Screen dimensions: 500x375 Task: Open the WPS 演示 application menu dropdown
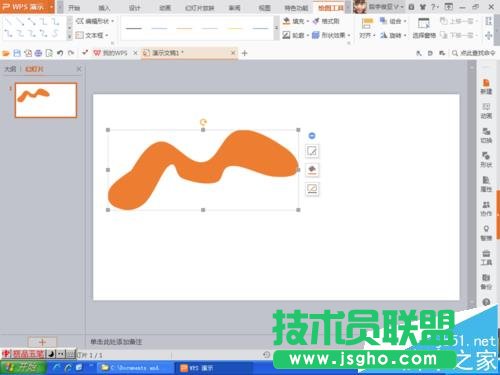coord(27,7)
